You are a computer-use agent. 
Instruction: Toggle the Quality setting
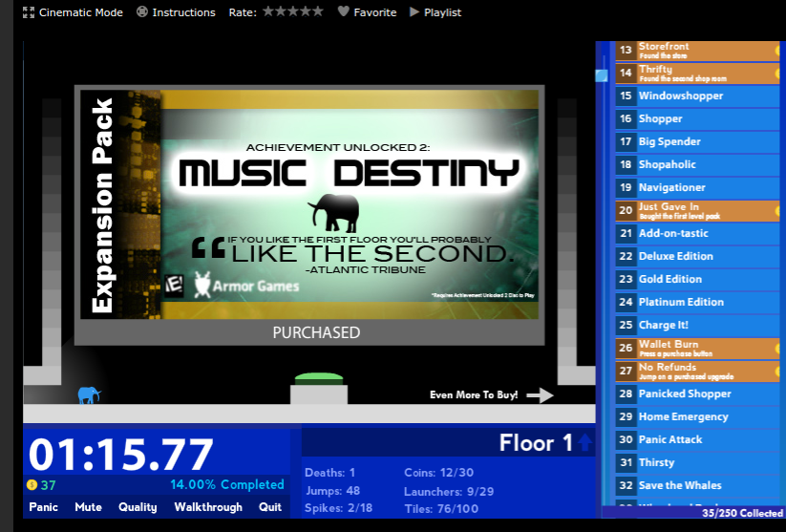point(138,507)
